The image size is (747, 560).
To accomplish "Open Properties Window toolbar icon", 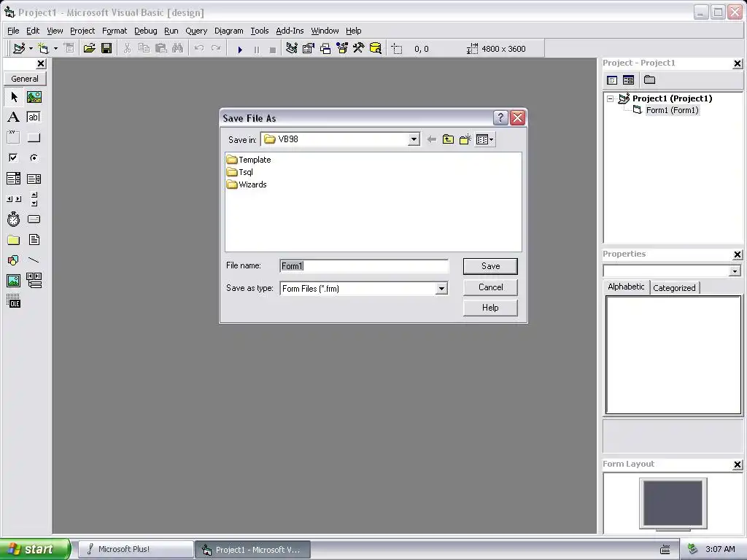I will (309, 49).
